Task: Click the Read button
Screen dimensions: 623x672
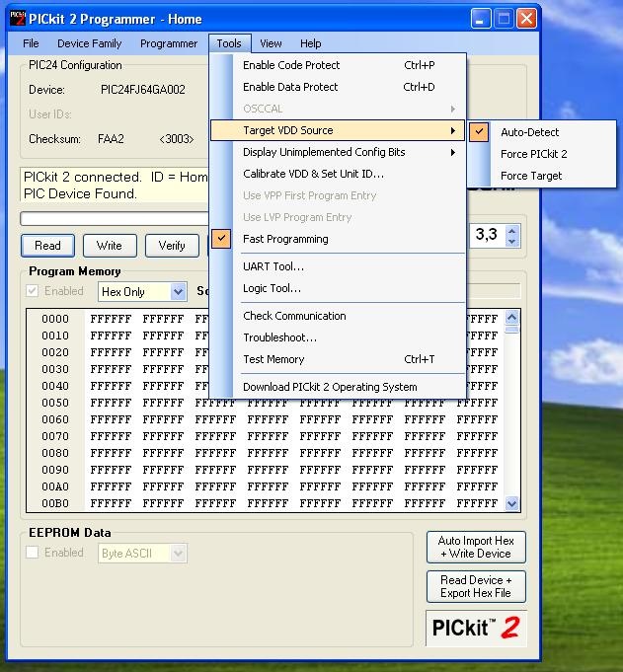Action: (47, 246)
